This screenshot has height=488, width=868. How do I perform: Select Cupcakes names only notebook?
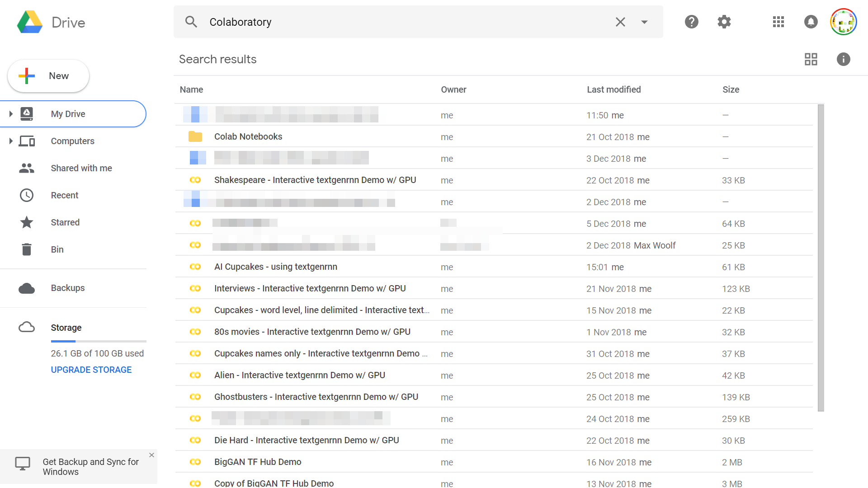point(321,353)
